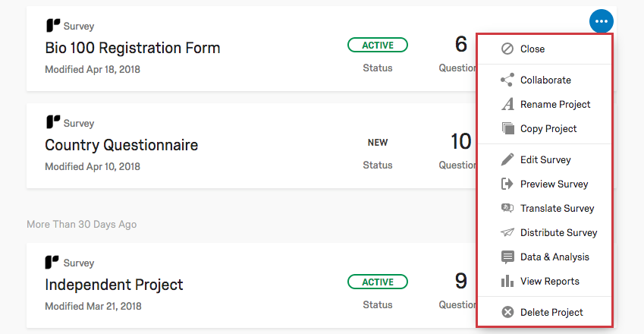This screenshot has width=644, height=334.
Task: Click the Collaborate share icon
Action: (507, 80)
